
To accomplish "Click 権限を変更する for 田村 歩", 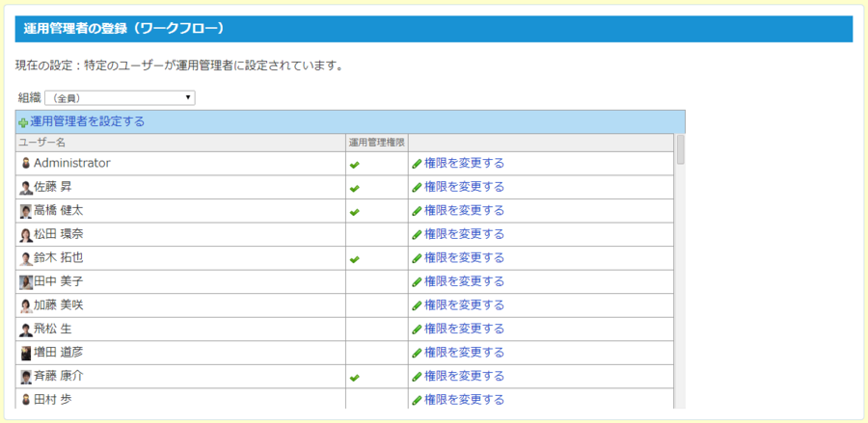I will (x=464, y=399).
